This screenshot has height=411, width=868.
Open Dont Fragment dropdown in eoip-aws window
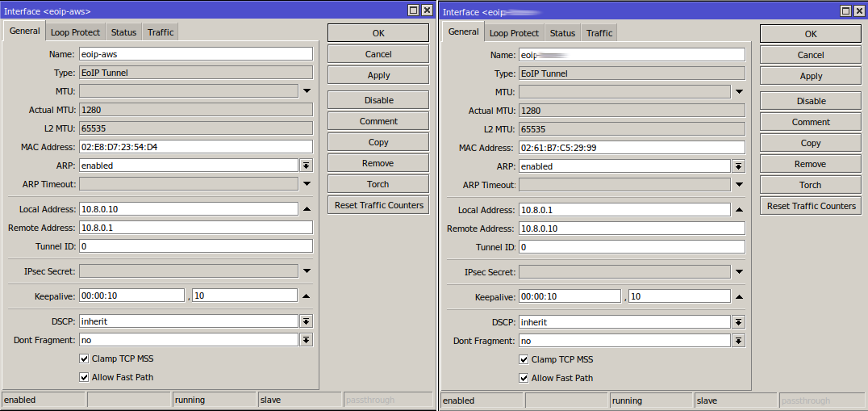(x=306, y=340)
